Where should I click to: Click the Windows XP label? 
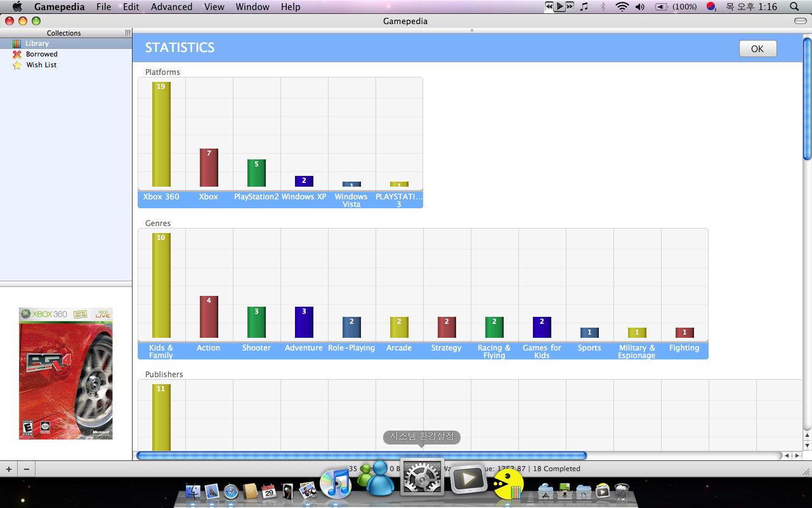click(x=304, y=197)
